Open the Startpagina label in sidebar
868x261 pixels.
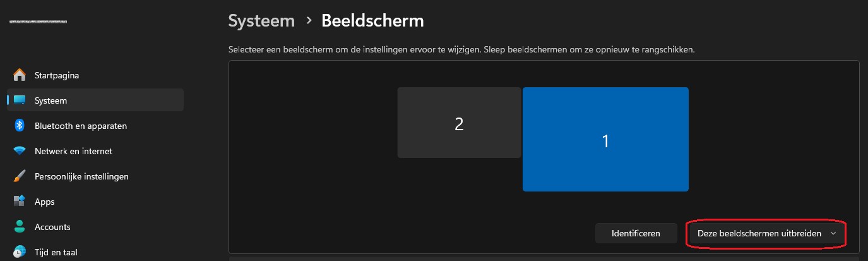[57, 75]
